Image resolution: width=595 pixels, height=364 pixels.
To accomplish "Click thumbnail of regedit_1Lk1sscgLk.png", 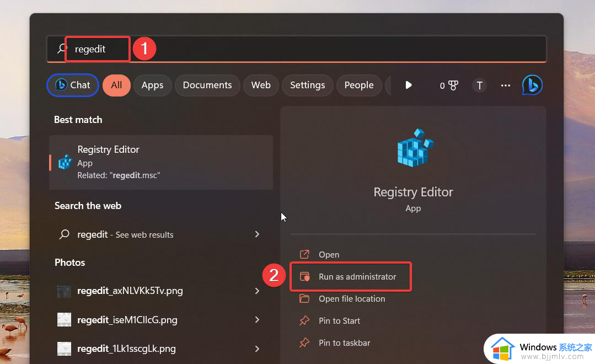I will pos(64,349).
